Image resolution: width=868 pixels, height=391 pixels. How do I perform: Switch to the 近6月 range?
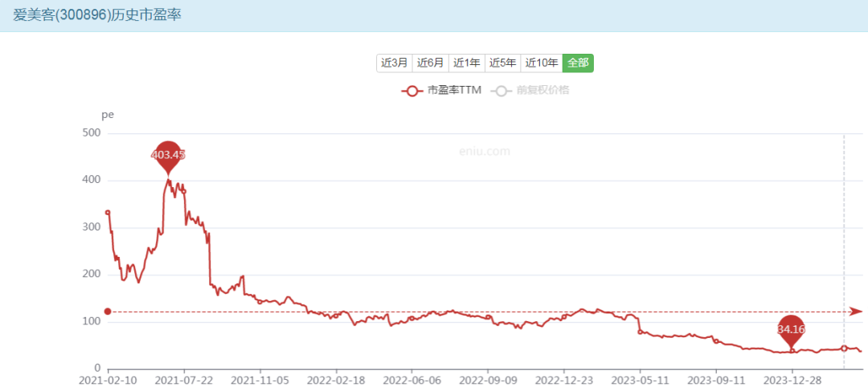(430, 63)
